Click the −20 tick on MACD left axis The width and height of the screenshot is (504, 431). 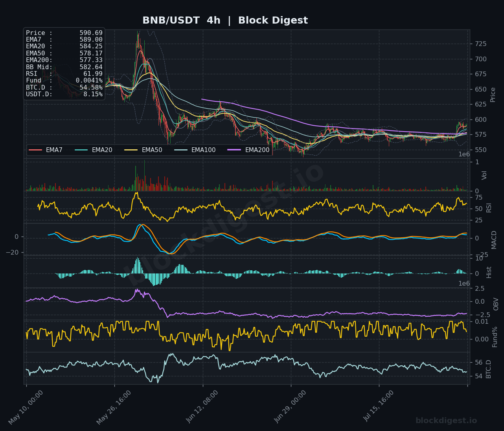pyautogui.click(x=12, y=252)
